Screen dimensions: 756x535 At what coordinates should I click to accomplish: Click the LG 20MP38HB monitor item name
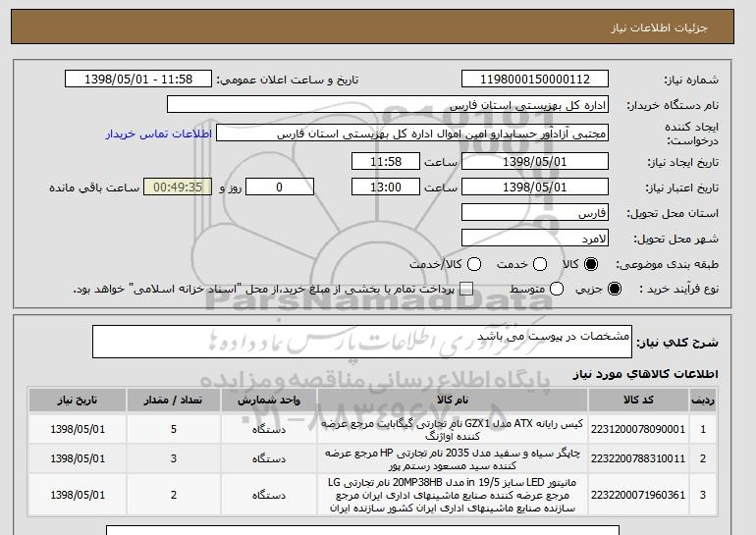[x=453, y=495]
